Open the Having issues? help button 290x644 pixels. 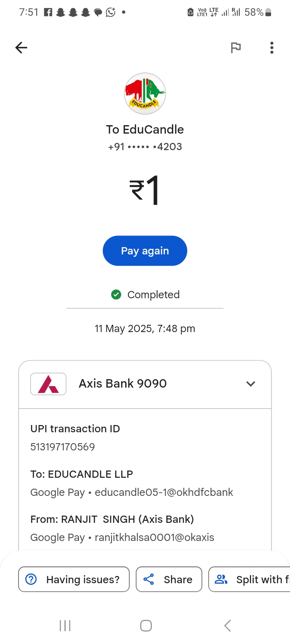point(74,579)
